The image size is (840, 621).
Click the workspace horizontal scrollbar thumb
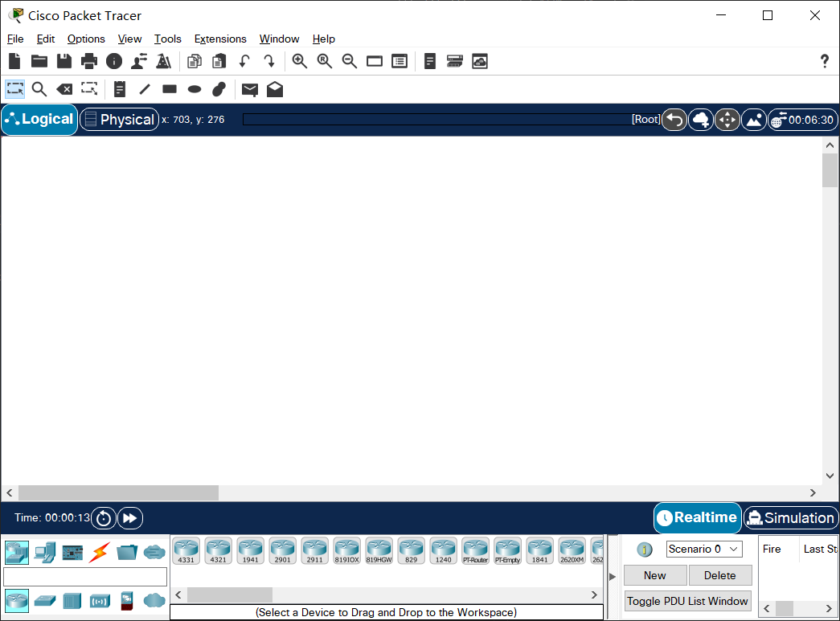click(x=118, y=492)
